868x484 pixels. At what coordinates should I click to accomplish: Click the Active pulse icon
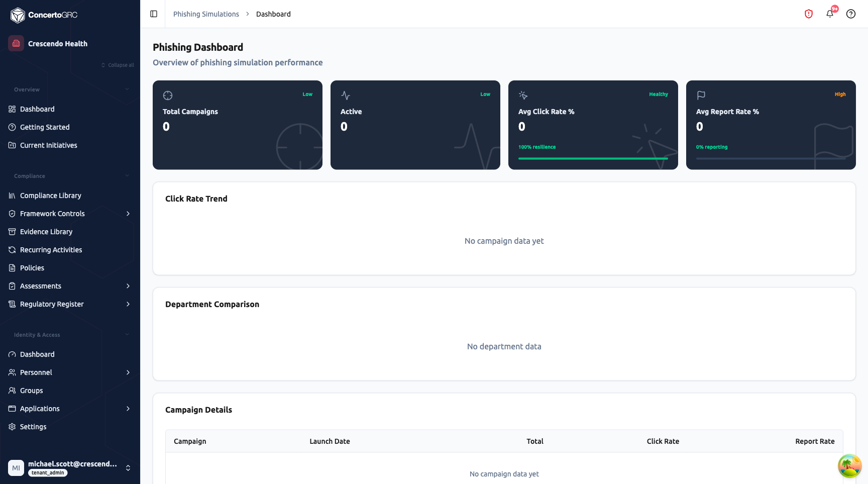pos(346,95)
